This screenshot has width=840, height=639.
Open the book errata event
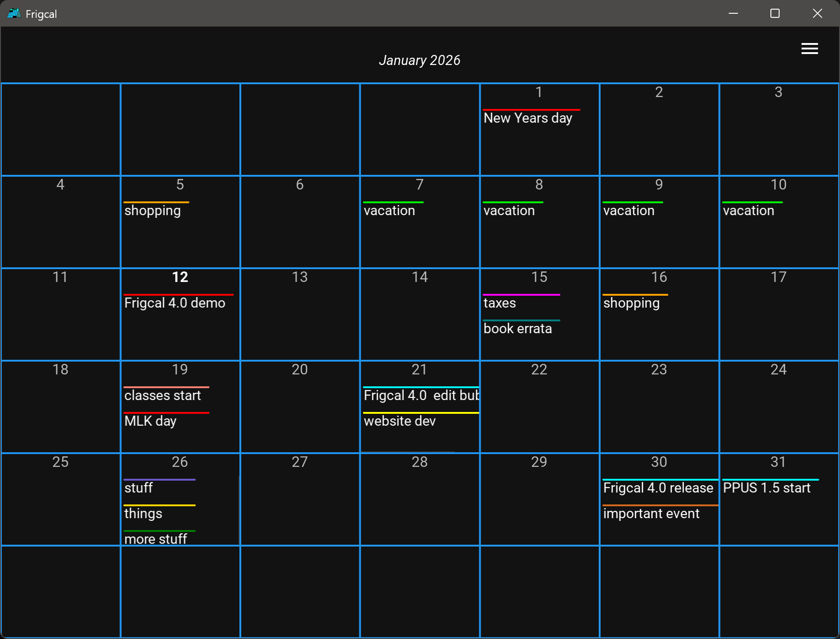click(517, 329)
